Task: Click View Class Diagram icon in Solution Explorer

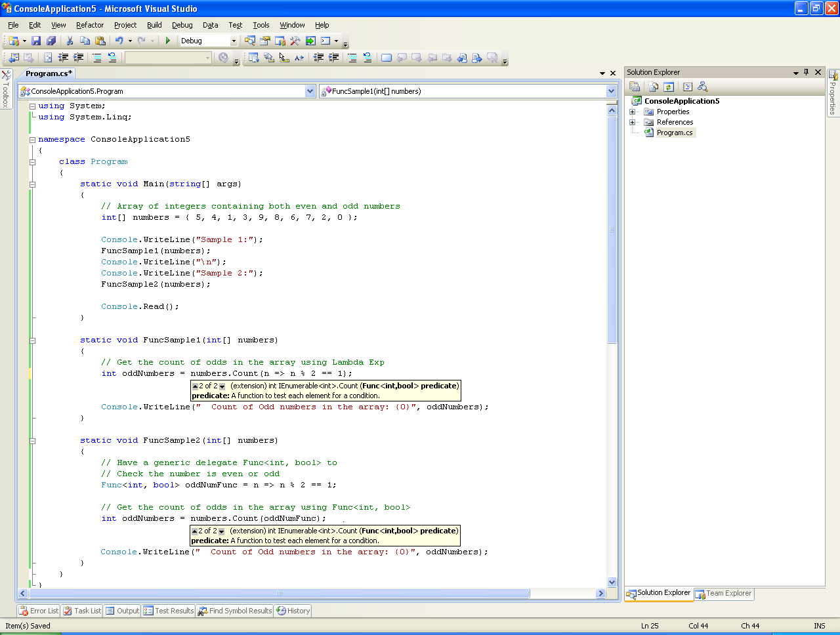Action: click(703, 87)
